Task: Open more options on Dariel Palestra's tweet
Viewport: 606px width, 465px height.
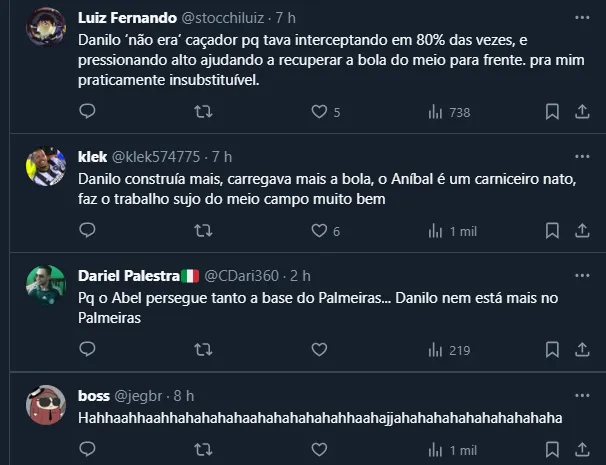Action: (x=582, y=275)
